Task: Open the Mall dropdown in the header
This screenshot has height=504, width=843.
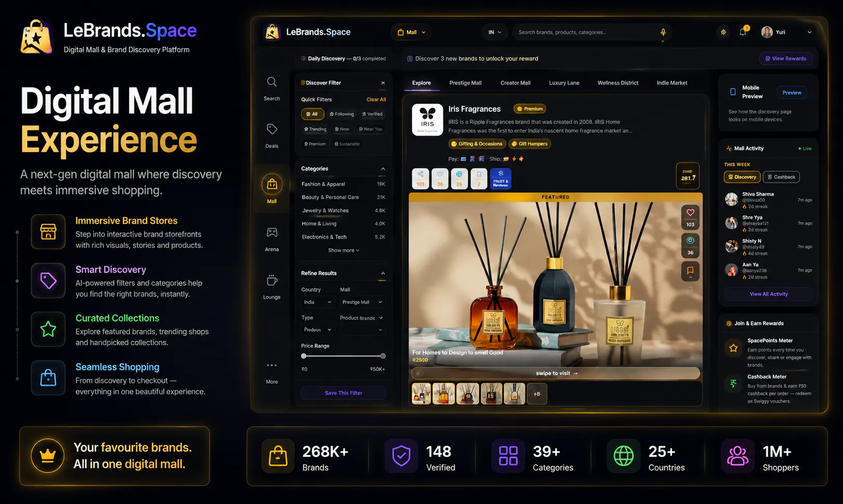Action: click(412, 32)
